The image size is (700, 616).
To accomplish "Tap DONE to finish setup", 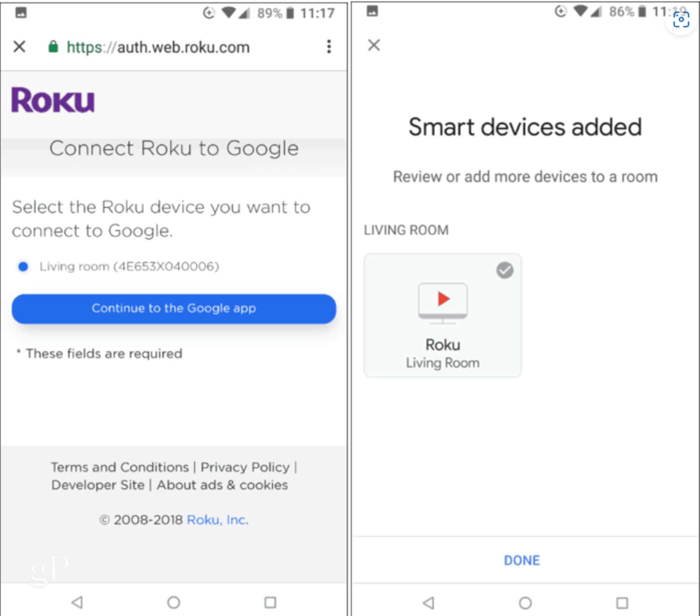I will 522,561.
